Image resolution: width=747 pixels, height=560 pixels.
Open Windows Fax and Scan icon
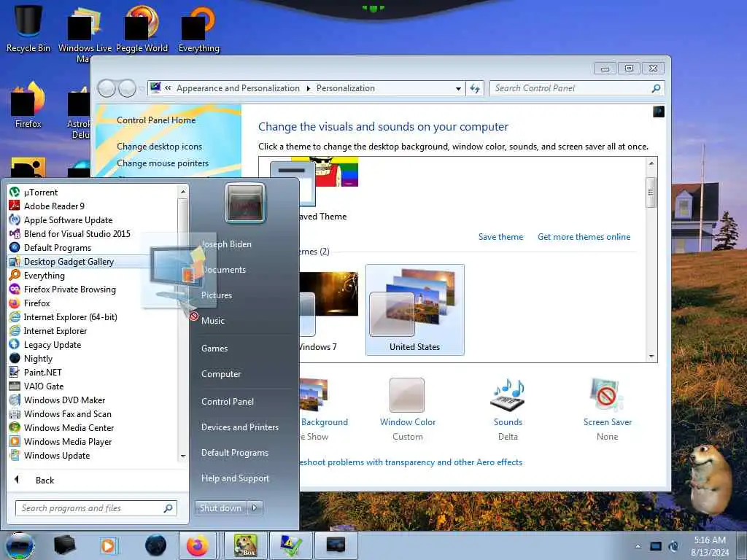(15, 414)
